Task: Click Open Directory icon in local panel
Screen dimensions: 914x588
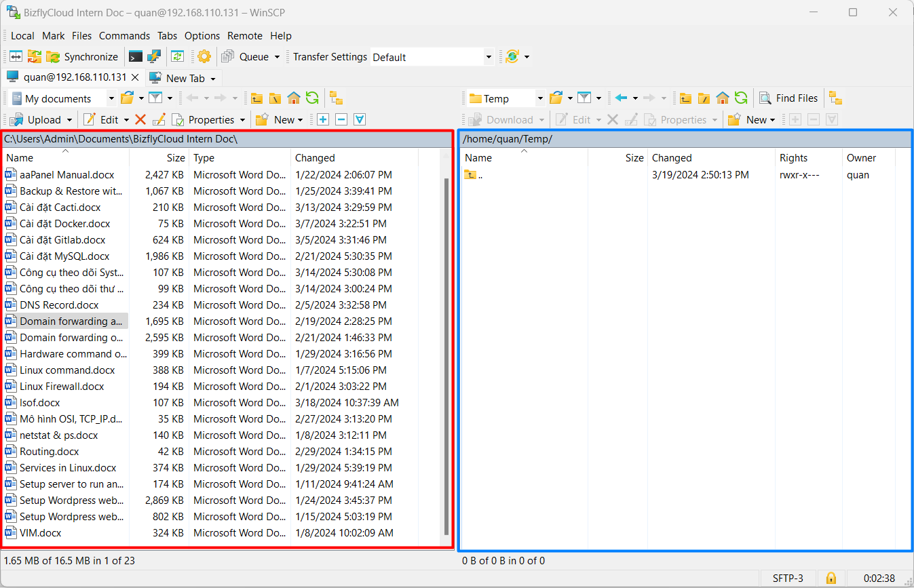Action: pos(127,98)
